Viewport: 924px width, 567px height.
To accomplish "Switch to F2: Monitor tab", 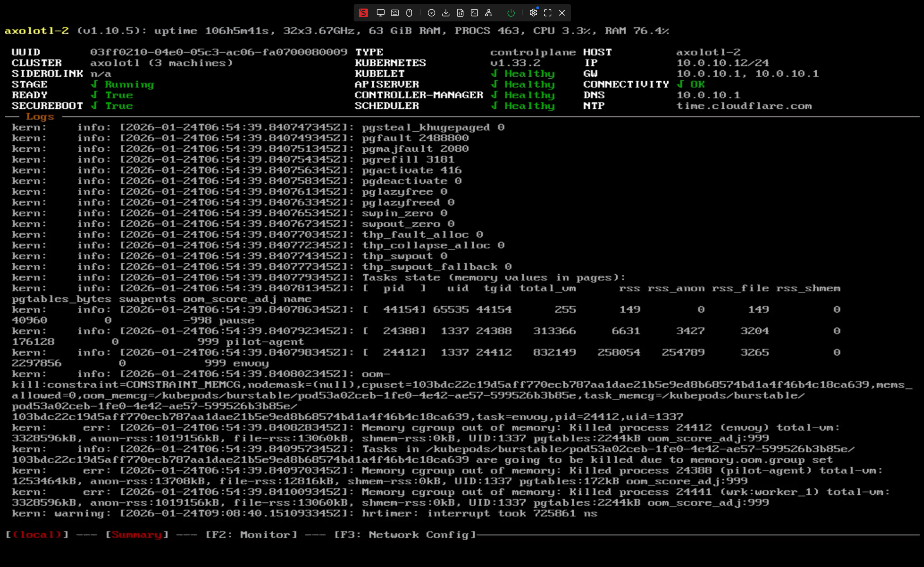I will click(251, 534).
